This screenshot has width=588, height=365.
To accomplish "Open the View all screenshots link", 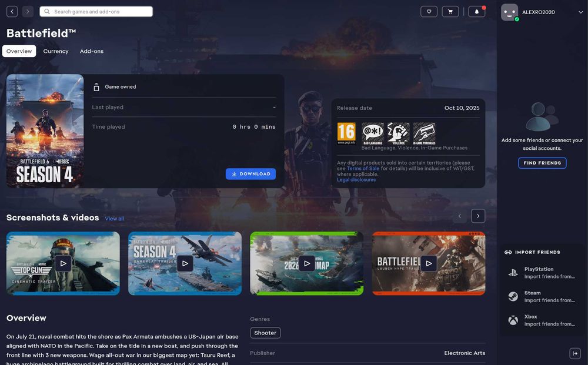I will (115, 219).
